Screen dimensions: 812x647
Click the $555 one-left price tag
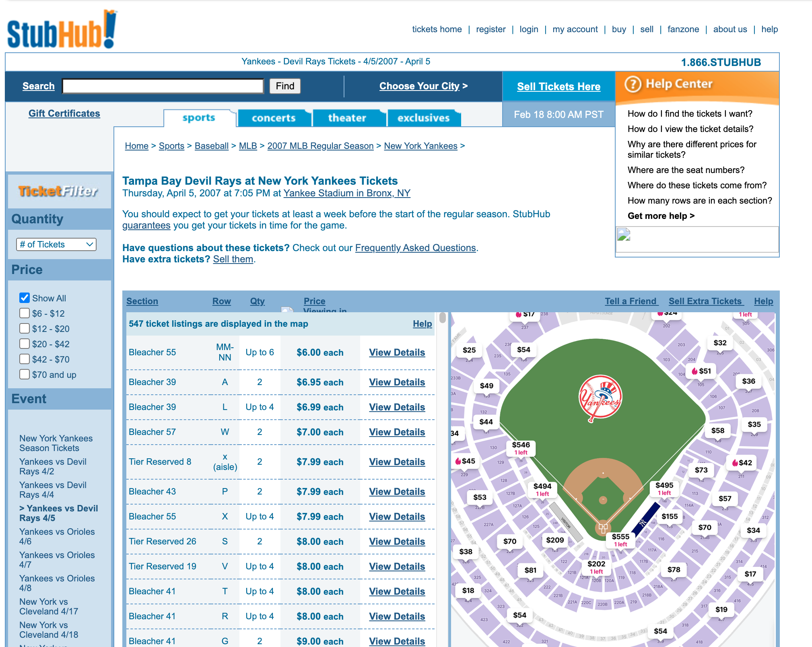620,539
